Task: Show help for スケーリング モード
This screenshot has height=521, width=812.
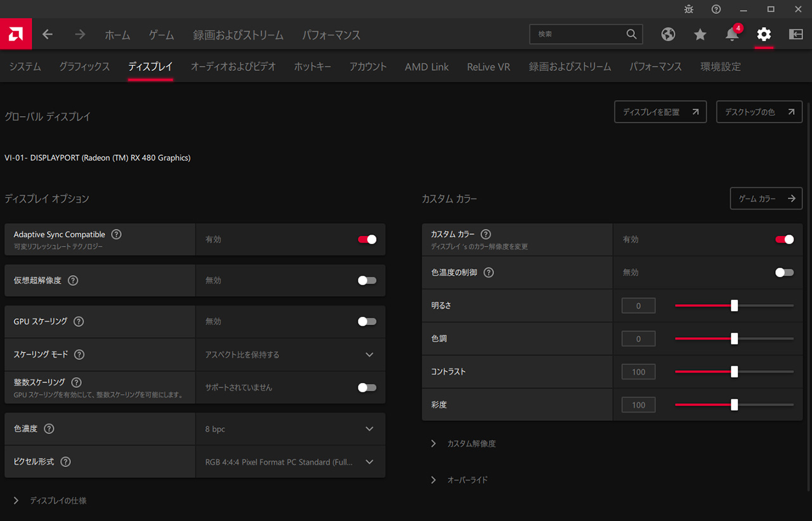Action: click(x=79, y=354)
